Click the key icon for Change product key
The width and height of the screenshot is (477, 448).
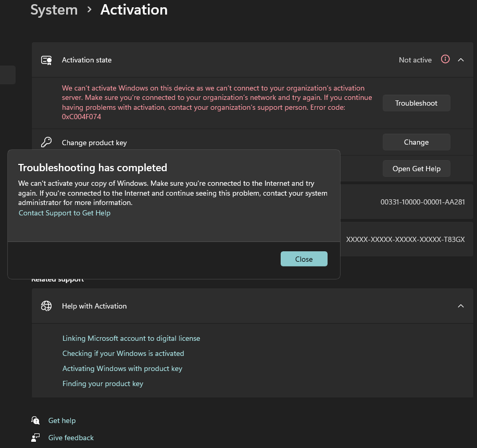(46, 142)
